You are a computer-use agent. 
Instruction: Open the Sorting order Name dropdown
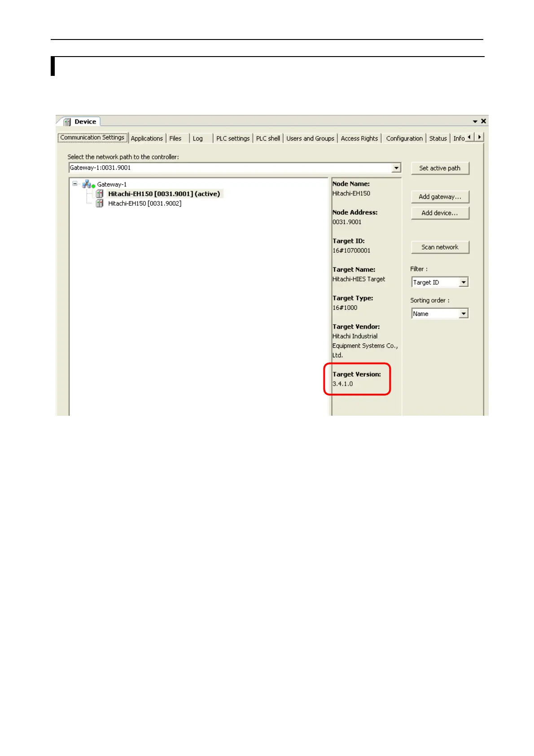(464, 313)
